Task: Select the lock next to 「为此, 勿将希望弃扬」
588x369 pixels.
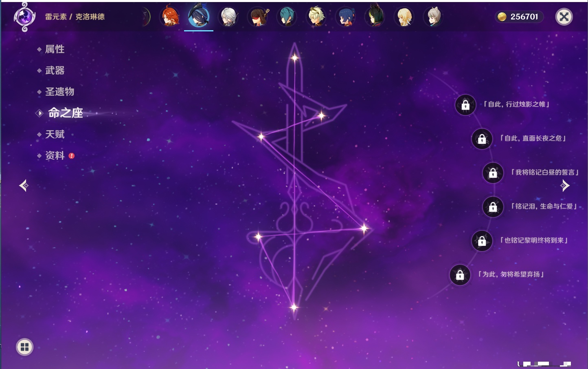Action: pos(460,275)
